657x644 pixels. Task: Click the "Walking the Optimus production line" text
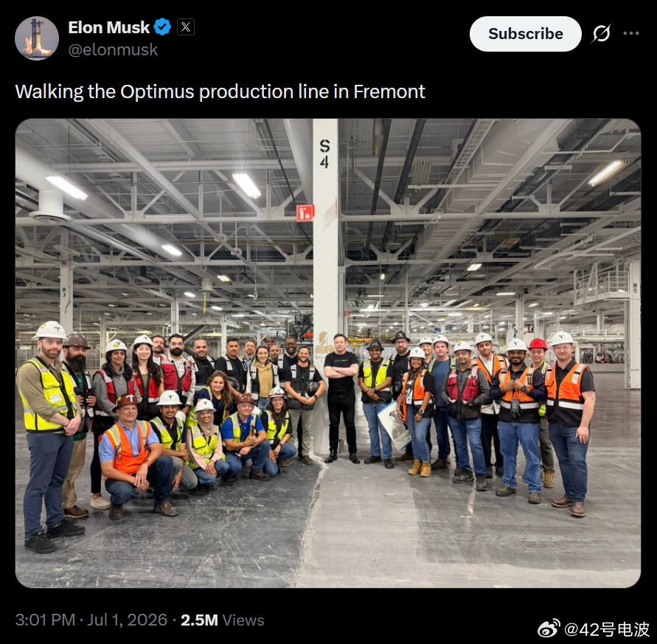[156, 91]
